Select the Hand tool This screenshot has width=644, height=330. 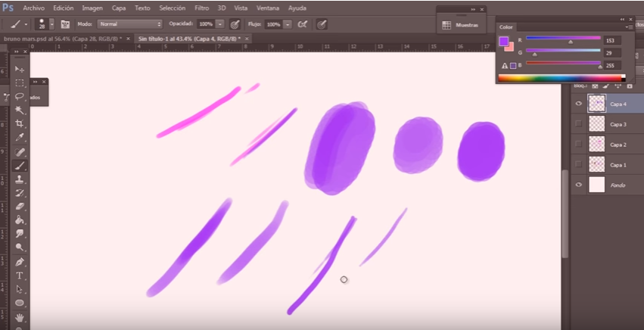click(20, 316)
